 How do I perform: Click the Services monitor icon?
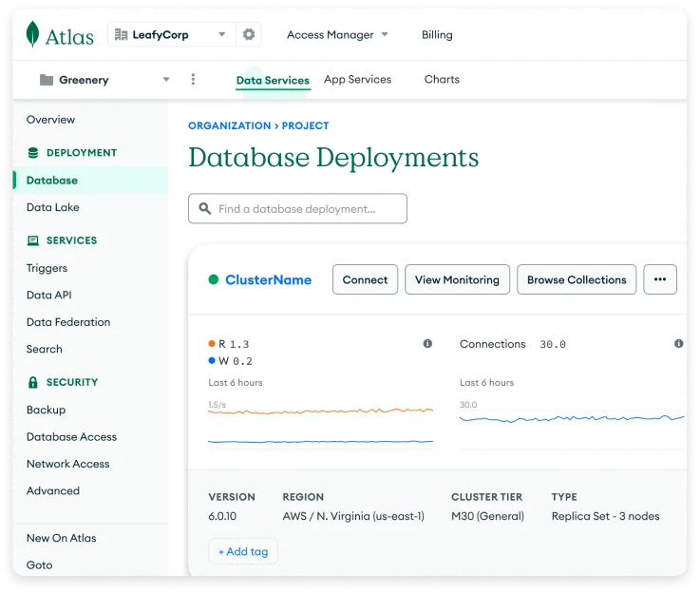33,240
